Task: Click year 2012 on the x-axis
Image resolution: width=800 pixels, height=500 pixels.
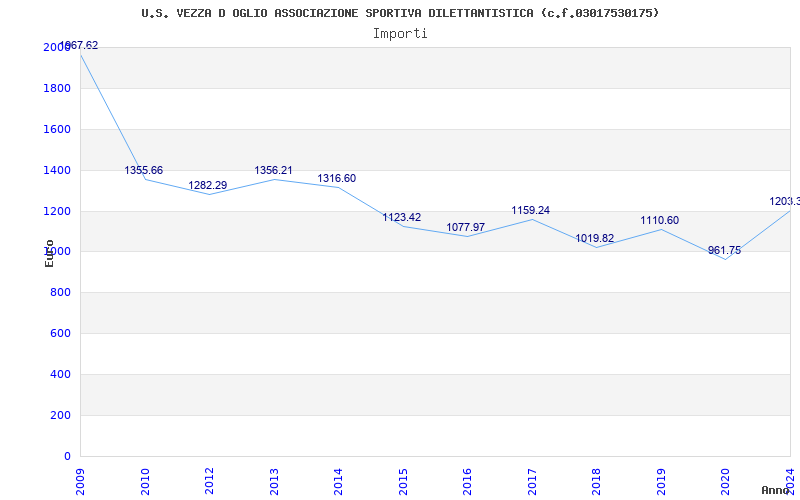Action: pos(210,481)
